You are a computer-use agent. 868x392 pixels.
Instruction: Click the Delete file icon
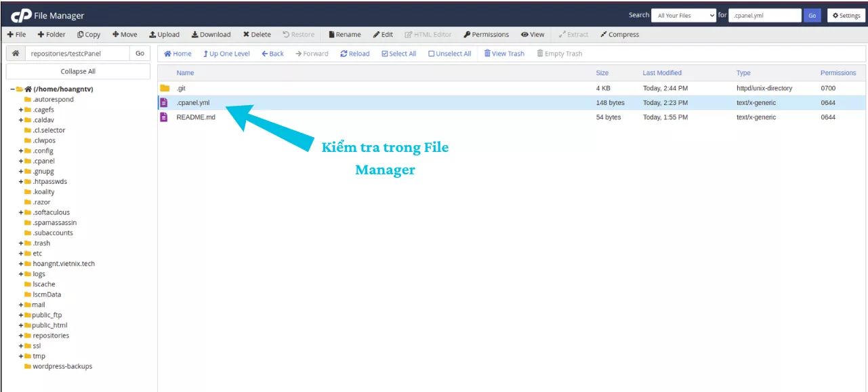pyautogui.click(x=247, y=35)
